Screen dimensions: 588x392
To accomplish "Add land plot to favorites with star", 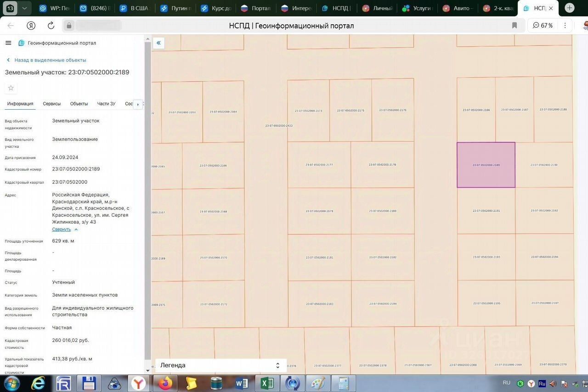I will pos(11,88).
